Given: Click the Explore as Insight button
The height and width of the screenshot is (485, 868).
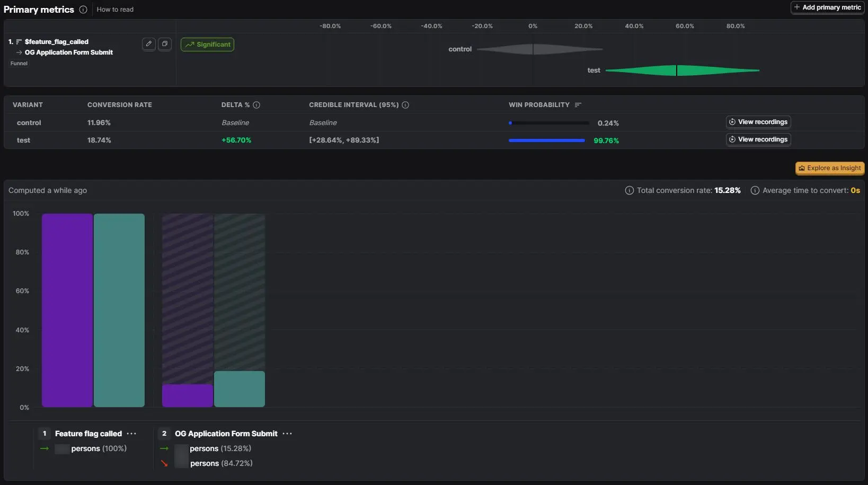Looking at the screenshot, I should pyautogui.click(x=830, y=168).
